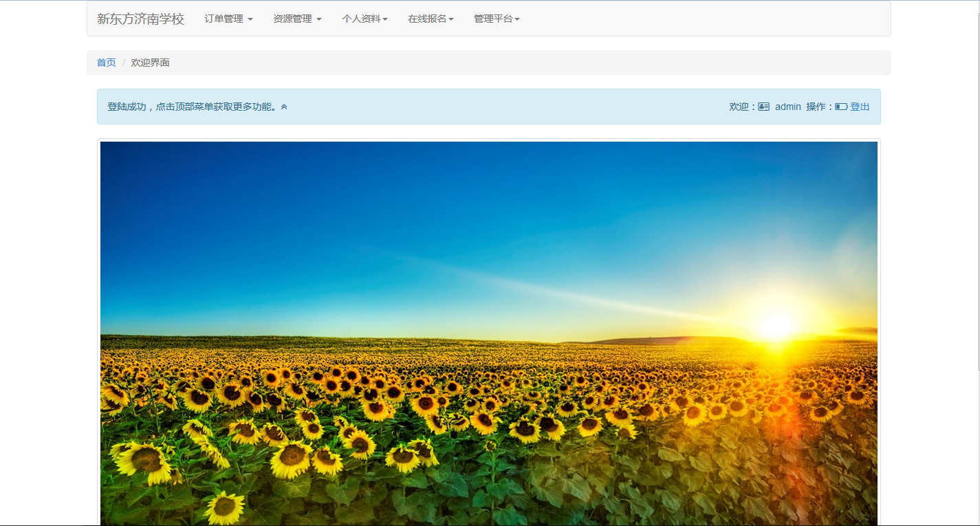Screen dimensions: 980x526
Task: Open the 管理平台 dropdown
Action: [497, 19]
